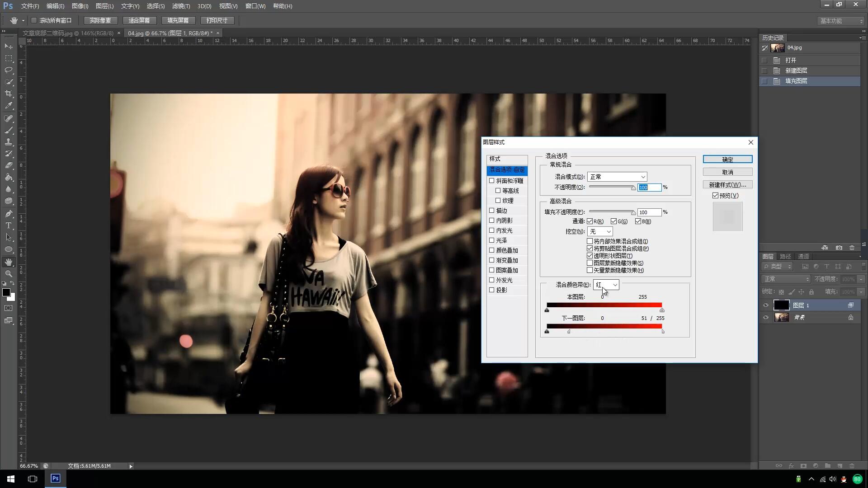868x488 pixels.
Task: Click the foreground color swatch
Action: [6, 292]
